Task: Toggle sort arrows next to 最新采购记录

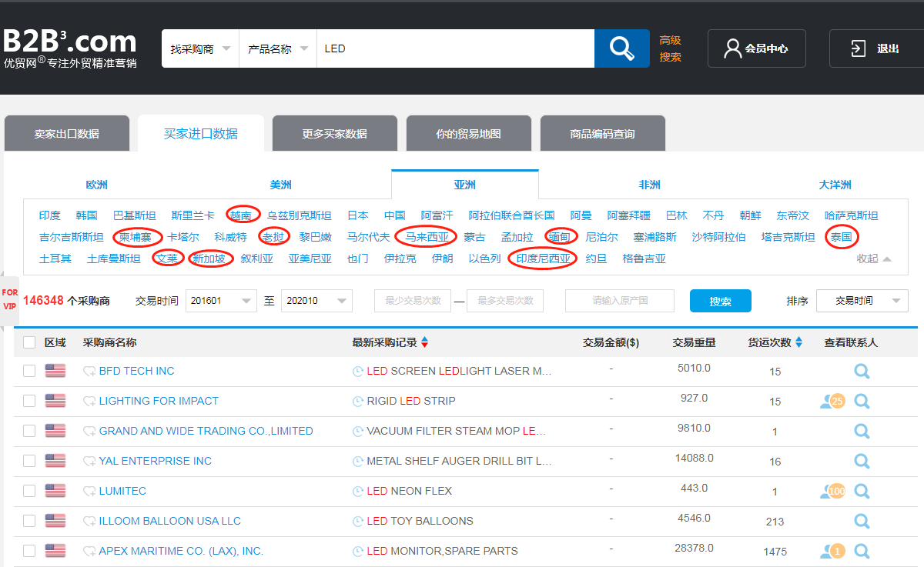Action: (x=424, y=342)
